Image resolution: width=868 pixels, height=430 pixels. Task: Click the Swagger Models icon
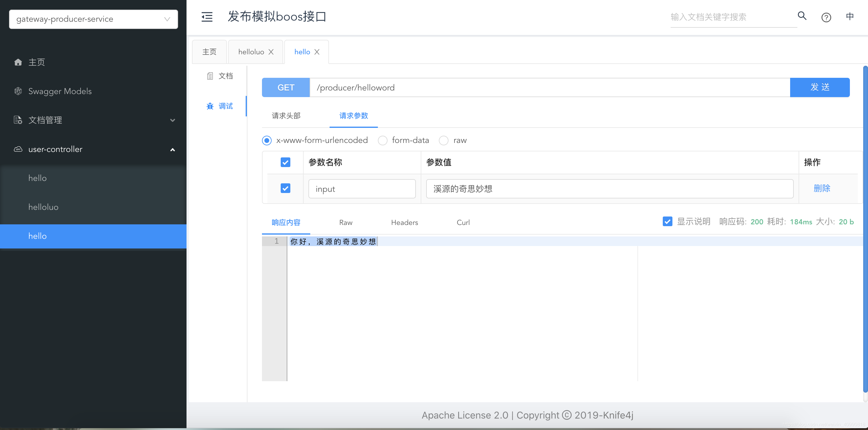[18, 91]
